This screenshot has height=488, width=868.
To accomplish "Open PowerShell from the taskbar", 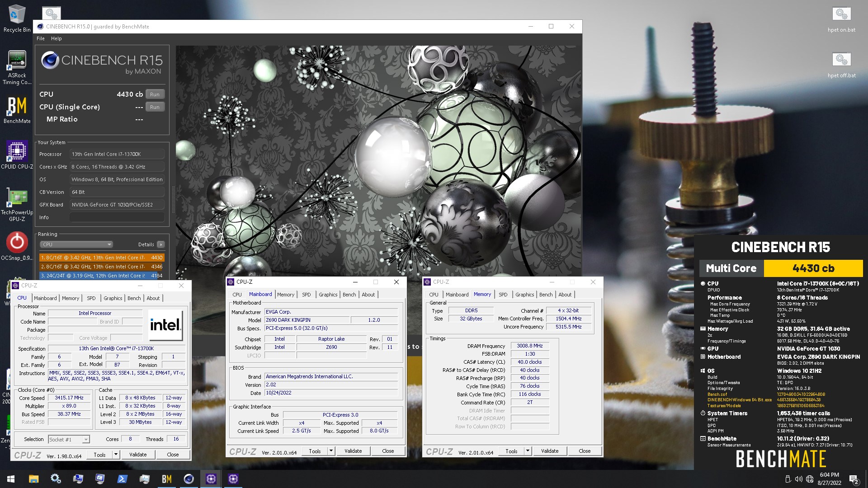I will tap(122, 479).
